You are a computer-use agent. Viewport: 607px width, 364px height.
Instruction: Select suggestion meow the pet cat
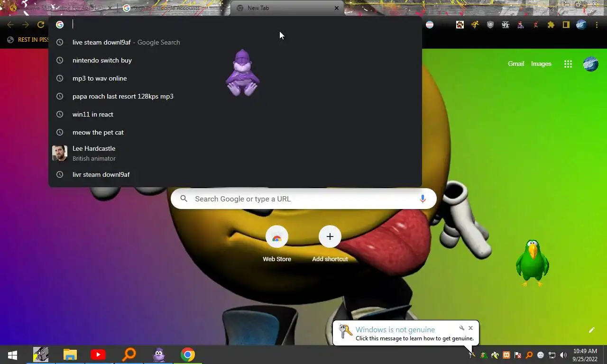tap(235, 132)
